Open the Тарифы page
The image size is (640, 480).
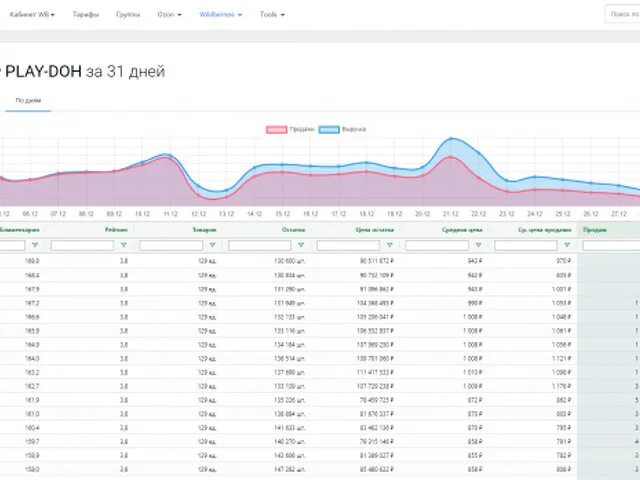[86, 15]
